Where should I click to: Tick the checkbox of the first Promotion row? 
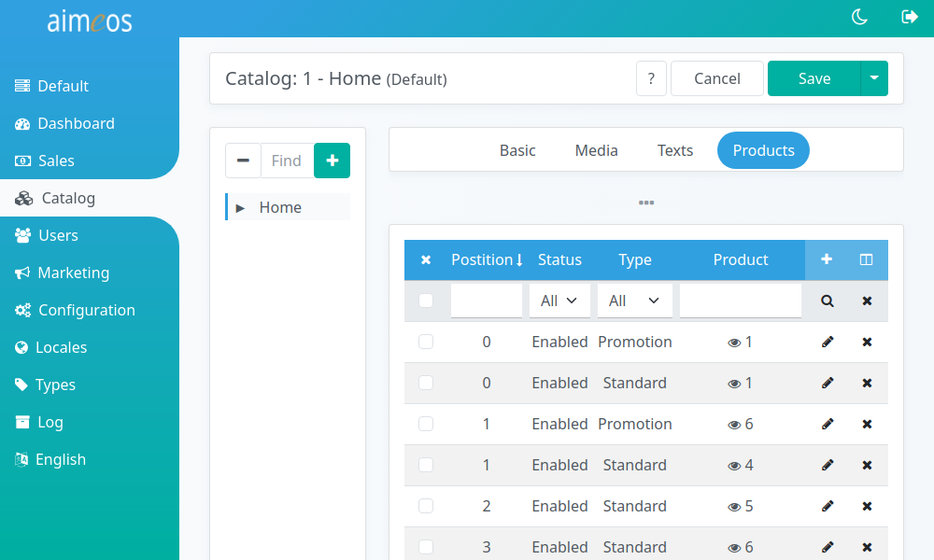click(x=426, y=342)
